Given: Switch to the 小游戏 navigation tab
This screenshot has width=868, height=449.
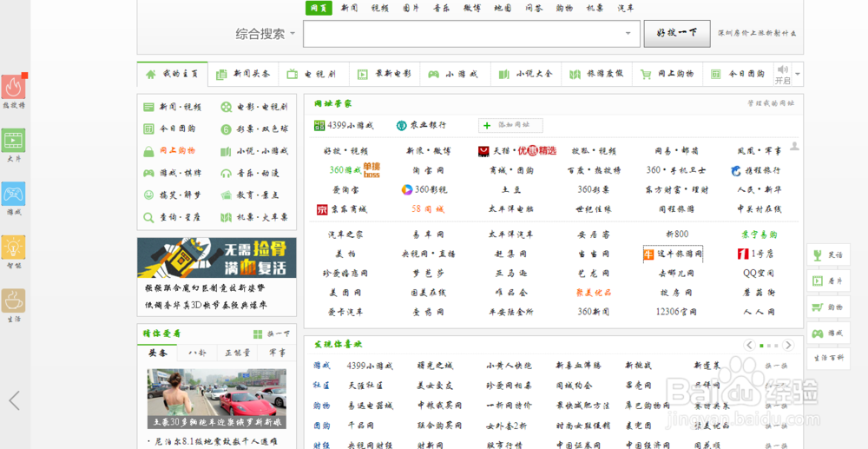Looking at the screenshot, I should pyautogui.click(x=456, y=74).
